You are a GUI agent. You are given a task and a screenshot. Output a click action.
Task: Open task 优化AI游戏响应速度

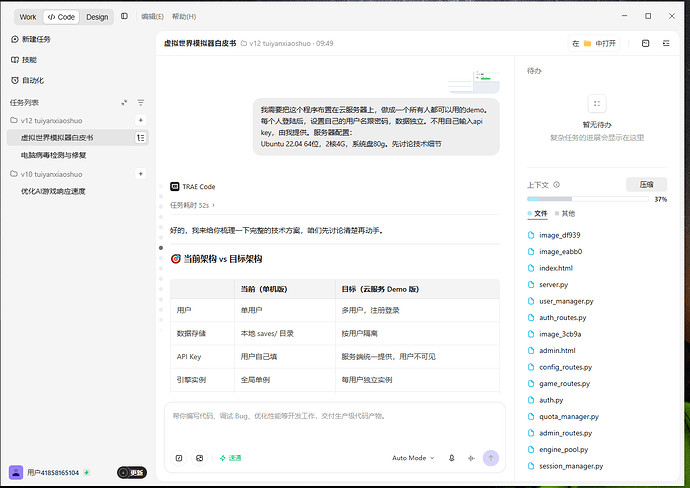coord(53,191)
